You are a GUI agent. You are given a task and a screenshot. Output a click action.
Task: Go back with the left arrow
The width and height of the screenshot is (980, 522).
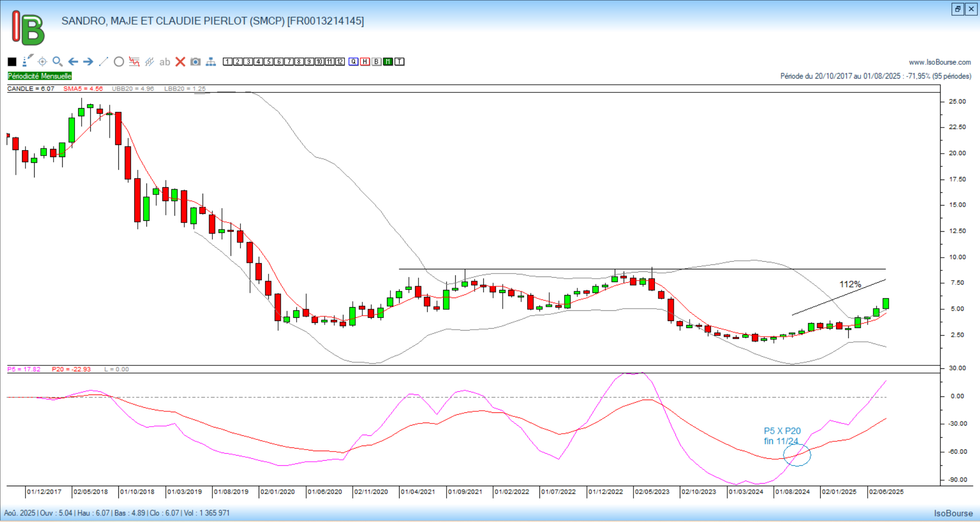point(73,62)
